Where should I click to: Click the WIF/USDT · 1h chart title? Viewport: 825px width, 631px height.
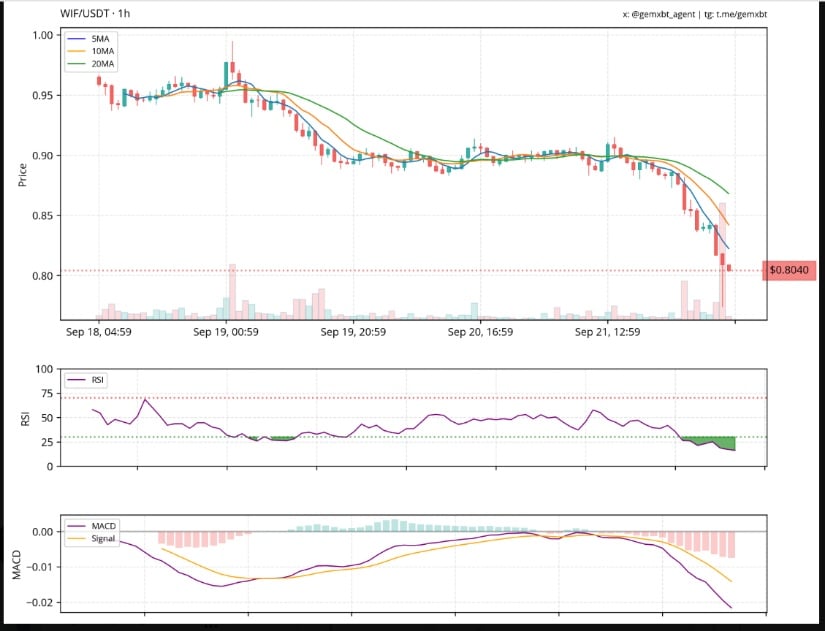95,13
